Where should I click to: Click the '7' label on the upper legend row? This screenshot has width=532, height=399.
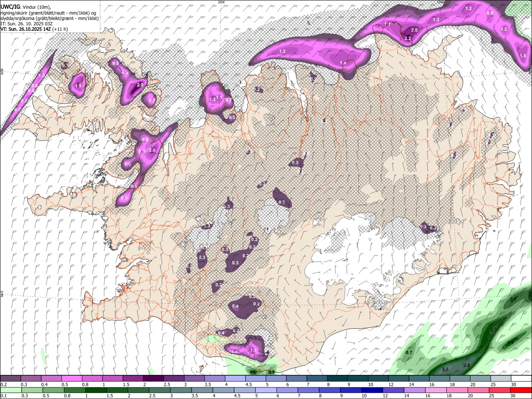[x=307, y=384]
